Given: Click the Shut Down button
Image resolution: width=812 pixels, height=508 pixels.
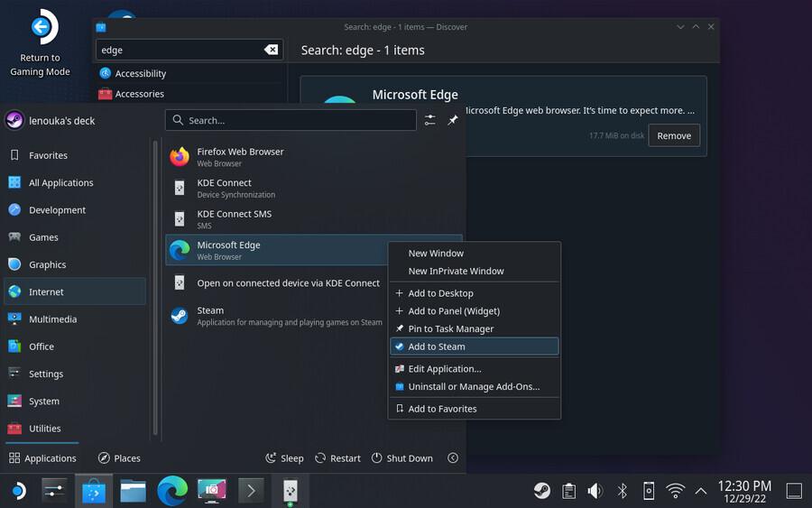Looking at the screenshot, I should pyautogui.click(x=401, y=457).
